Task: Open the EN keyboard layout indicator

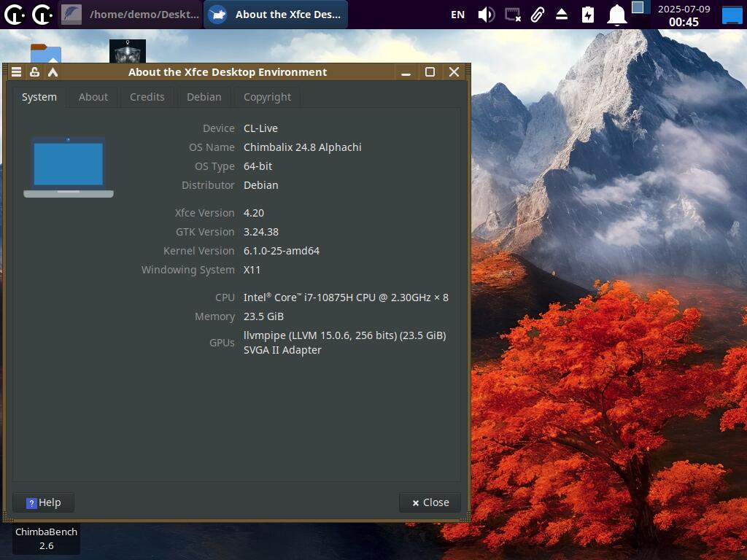Action: coord(457,15)
